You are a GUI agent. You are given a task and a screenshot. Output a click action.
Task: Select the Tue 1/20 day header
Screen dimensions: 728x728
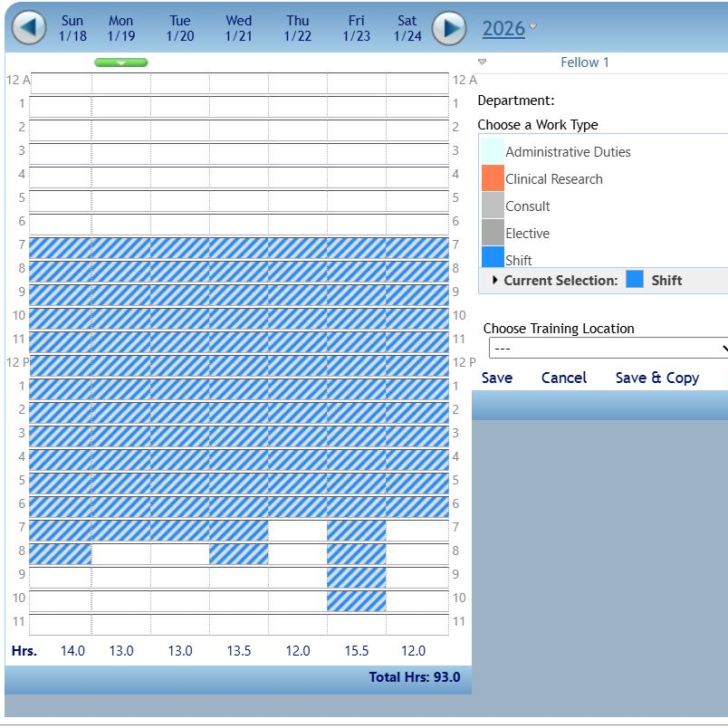pos(179,28)
